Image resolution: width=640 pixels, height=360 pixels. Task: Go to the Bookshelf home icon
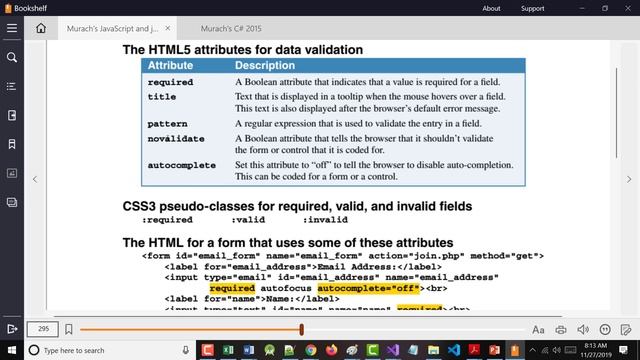tap(41, 28)
